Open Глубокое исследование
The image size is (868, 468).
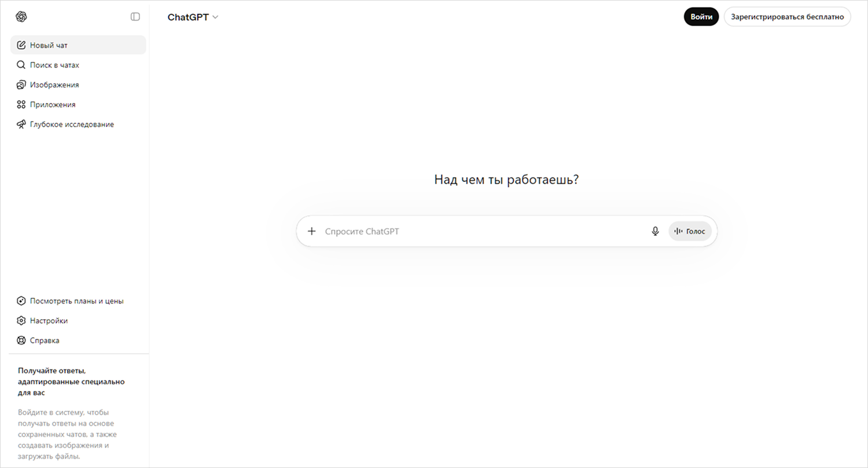point(78,124)
